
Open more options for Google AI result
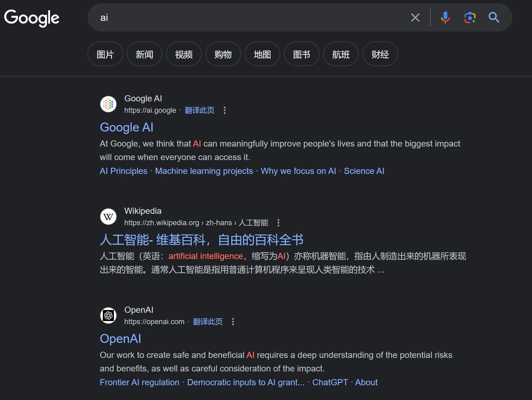[x=225, y=110]
